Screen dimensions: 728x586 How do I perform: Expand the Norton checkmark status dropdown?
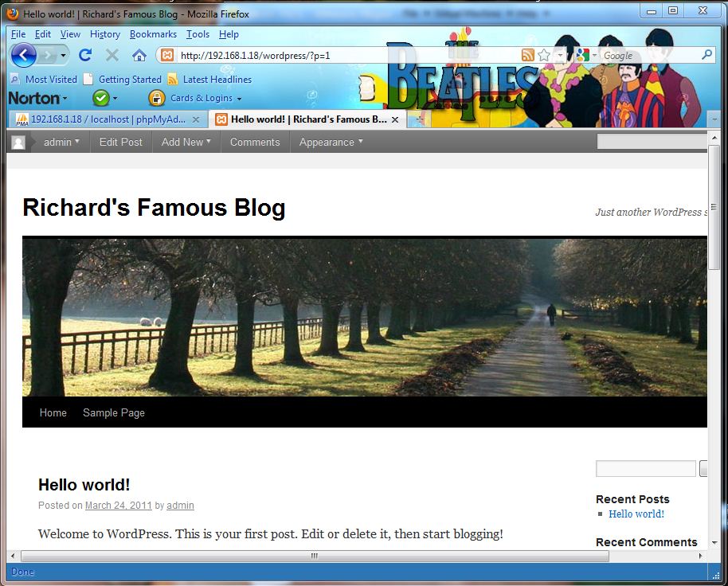(115, 99)
